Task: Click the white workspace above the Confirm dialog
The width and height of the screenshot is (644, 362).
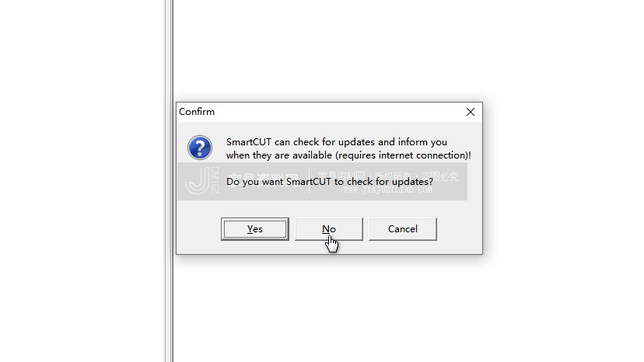Action: (x=328, y=49)
